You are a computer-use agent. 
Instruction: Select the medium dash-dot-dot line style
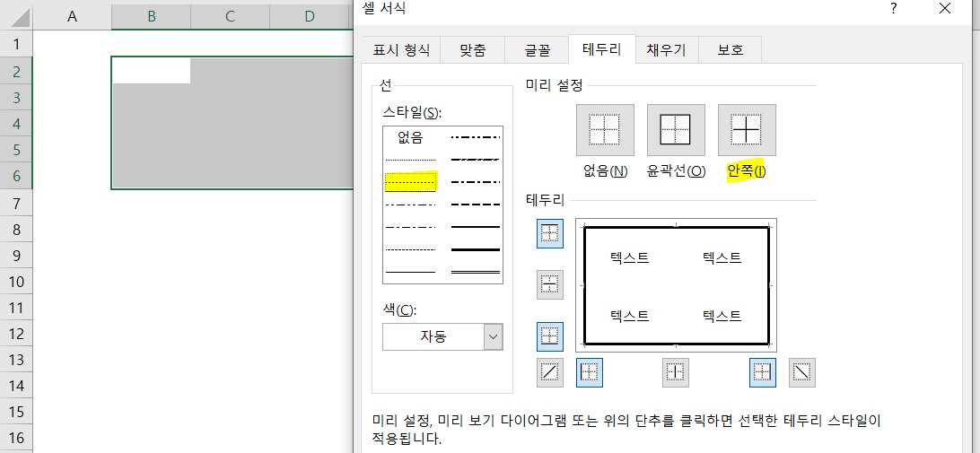click(x=476, y=137)
